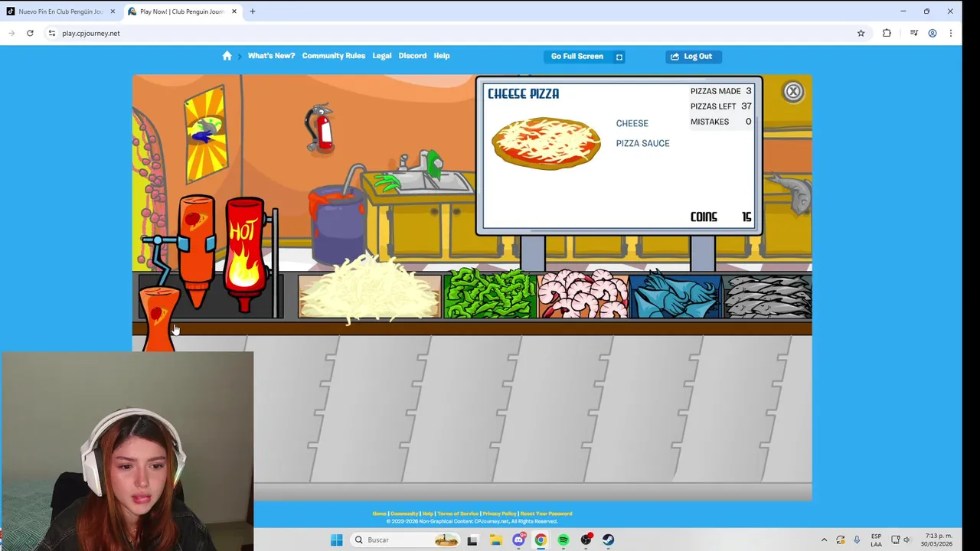Pick up fish from the fish bin
This screenshot has height=551, width=980.
pos(767,295)
